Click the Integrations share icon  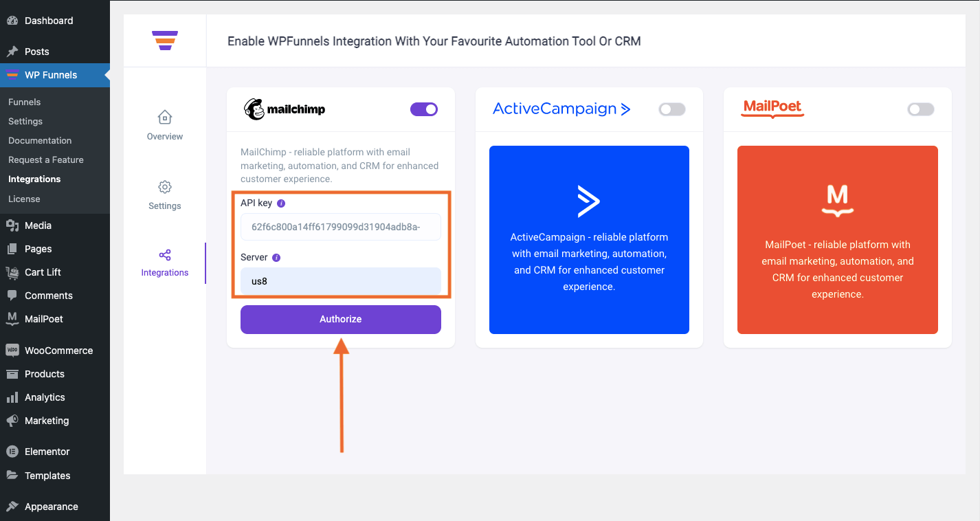[x=165, y=255]
